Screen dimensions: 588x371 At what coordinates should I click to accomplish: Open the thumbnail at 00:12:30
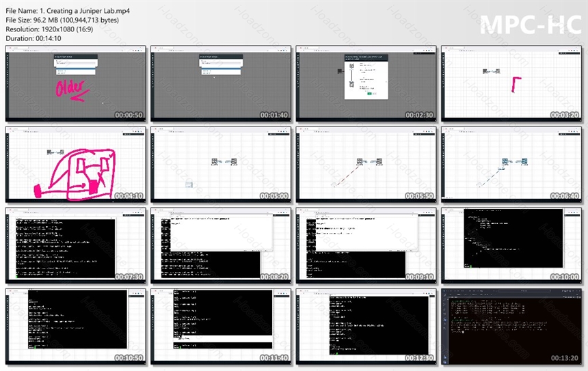pyautogui.click(x=366, y=327)
